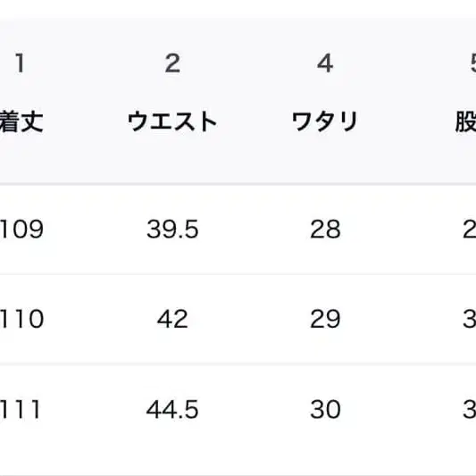Click the 28 thigh value
This screenshot has height=476, width=476.
pos(325,229)
